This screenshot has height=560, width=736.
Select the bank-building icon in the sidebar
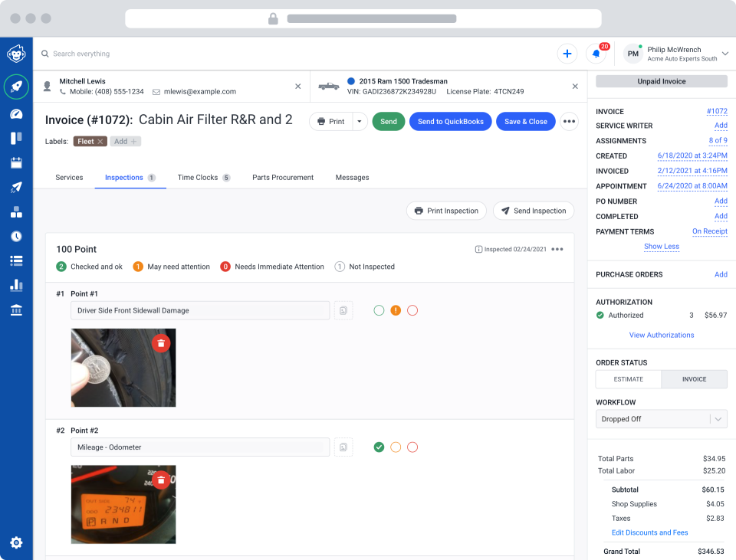16,309
